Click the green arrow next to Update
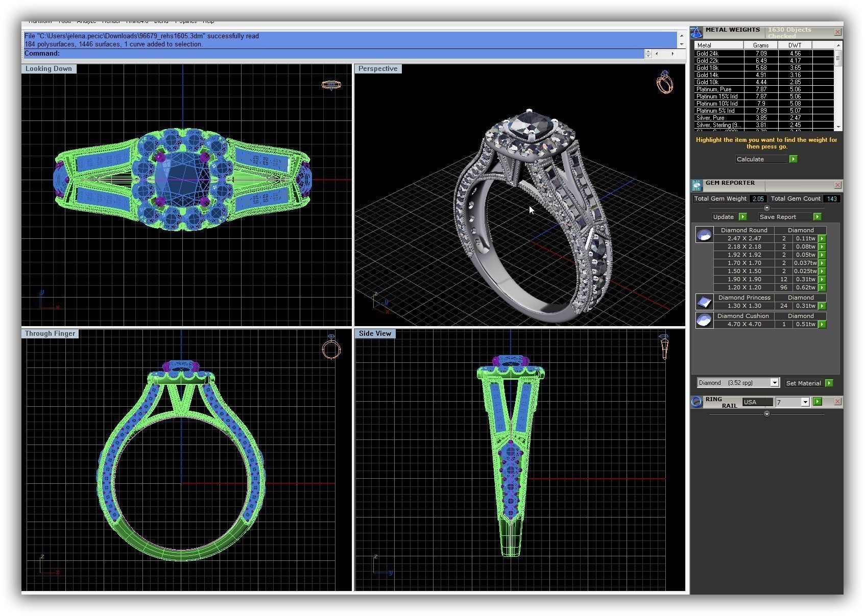Viewport: 865px width, 616px height. [x=743, y=217]
